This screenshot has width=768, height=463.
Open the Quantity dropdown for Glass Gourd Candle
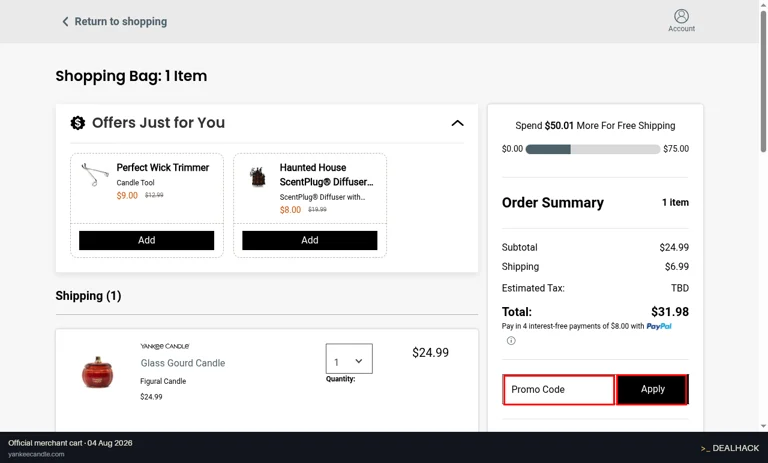click(x=349, y=359)
